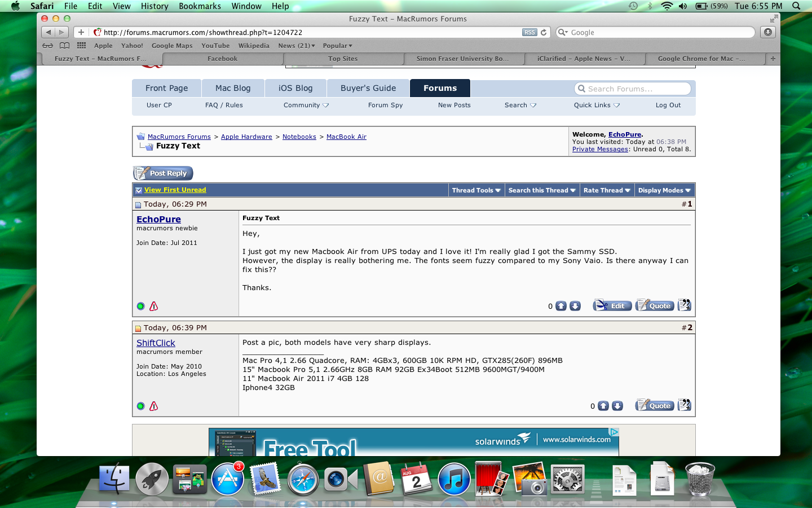Focus the Search Forums field

[x=632, y=89]
